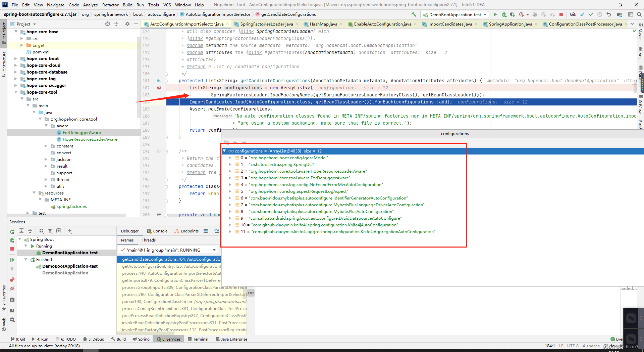Start debugging with the bug icon in the top toolbar
The image size is (644, 352).
[x=504, y=14]
